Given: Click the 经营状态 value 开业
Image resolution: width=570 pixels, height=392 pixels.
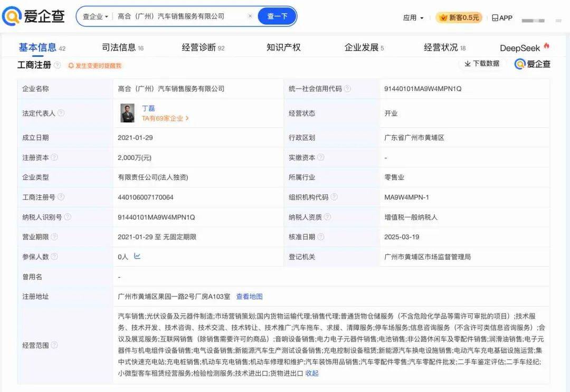Looking at the screenshot, I should coord(391,113).
